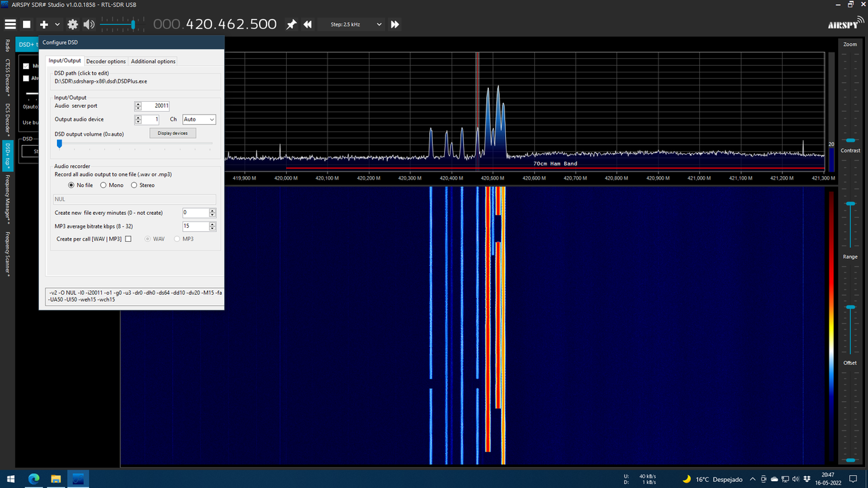Pin the tuning frequency
Viewport: 868px width, 488px height.
tap(291, 24)
